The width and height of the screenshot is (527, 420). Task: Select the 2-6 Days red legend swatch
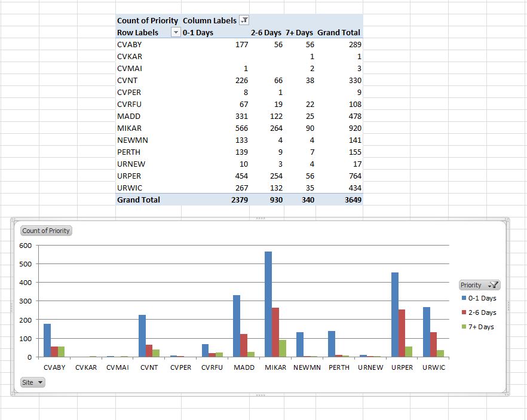tap(464, 312)
